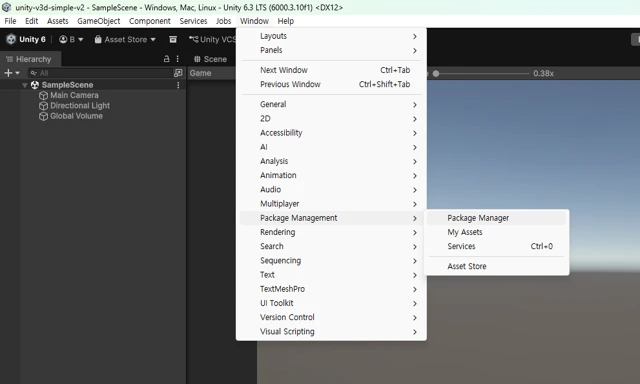Screen dimensions: 640x384
Task: Expand the Search submenu
Action: [331, 246]
